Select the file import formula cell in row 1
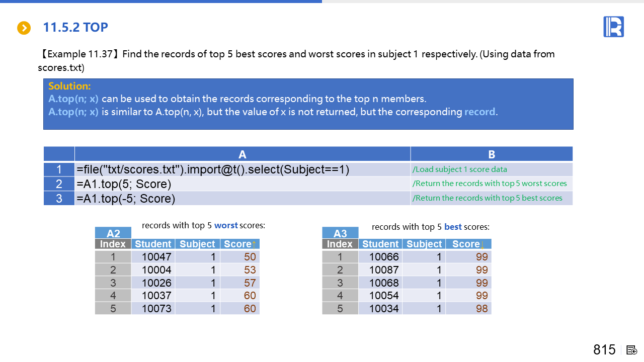Viewport: 644px width, 362px height. point(242,169)
